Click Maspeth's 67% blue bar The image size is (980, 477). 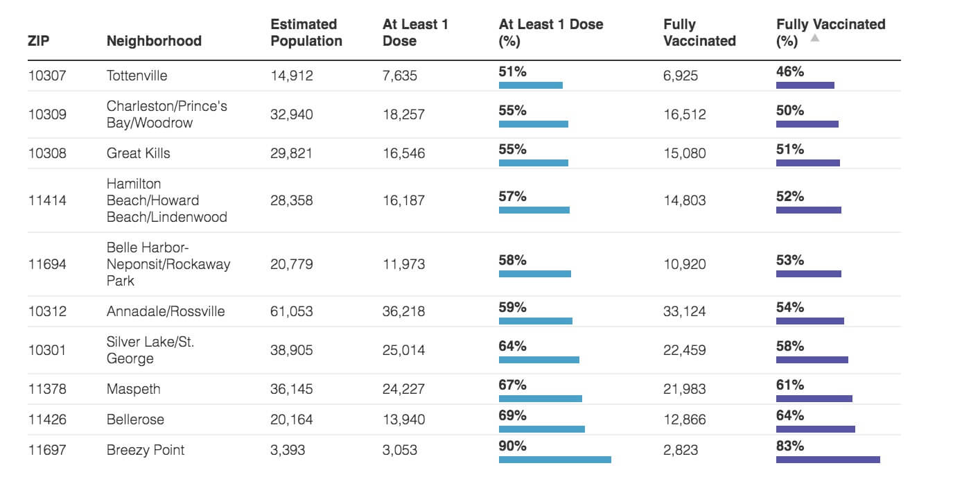(x=540, y=399)
